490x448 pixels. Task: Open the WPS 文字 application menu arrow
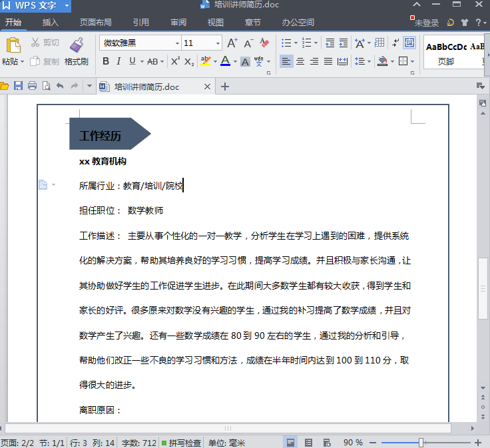click(x=67, y=5)
